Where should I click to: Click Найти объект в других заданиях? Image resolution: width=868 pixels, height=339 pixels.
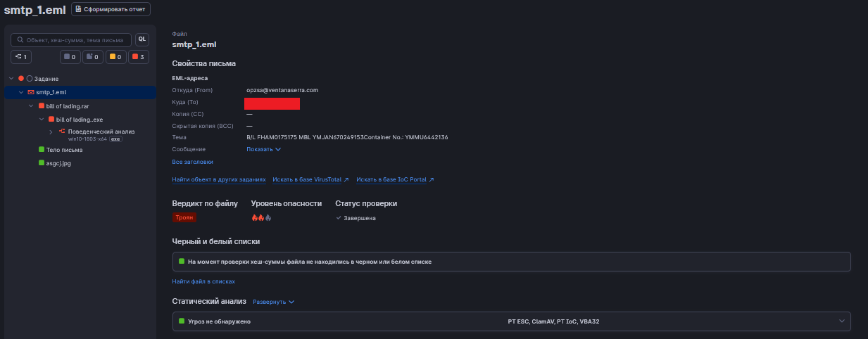pyautogui.click(x=219, y=180)
